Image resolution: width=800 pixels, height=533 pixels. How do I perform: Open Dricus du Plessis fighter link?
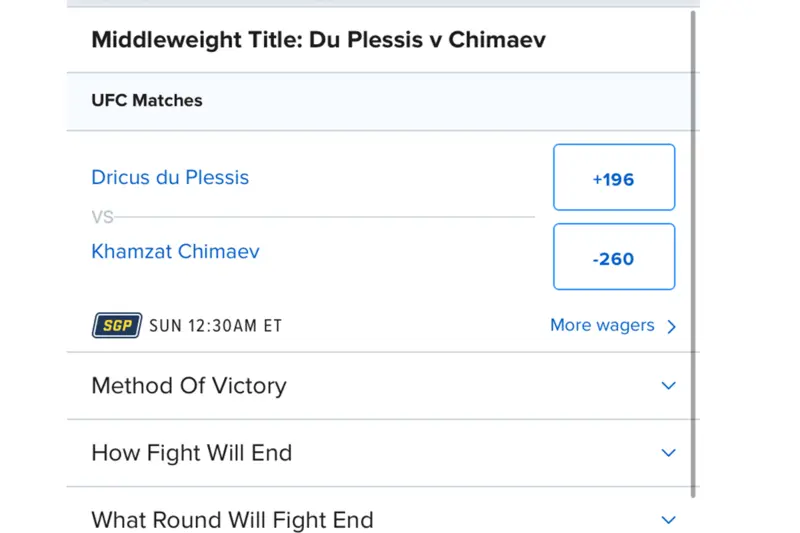pyautogui.click(x=170, y=178)
